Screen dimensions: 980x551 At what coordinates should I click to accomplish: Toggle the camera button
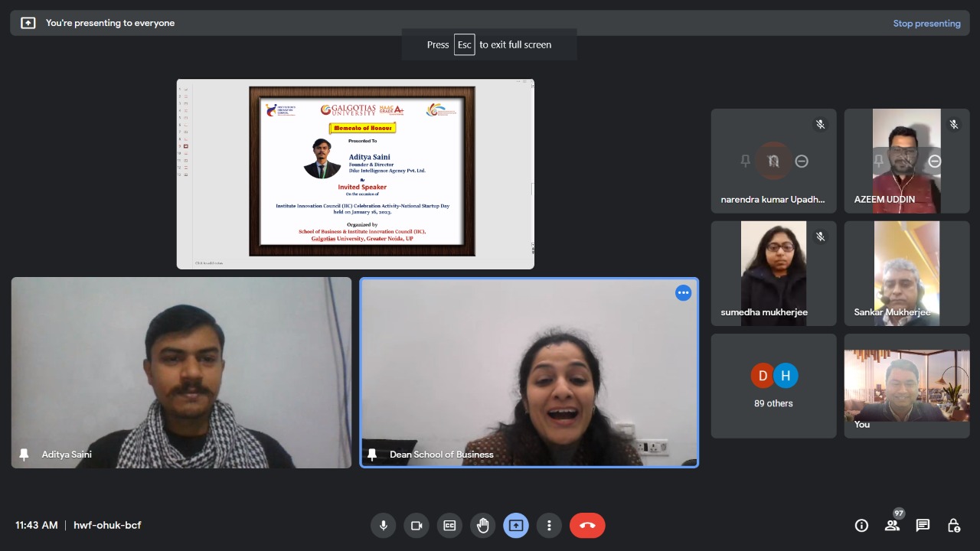(416, 526)
